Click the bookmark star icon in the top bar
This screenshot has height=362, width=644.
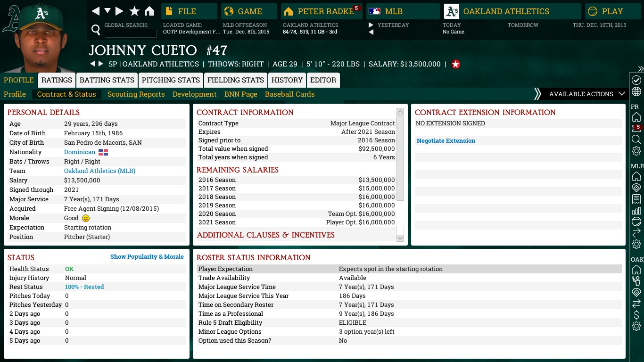(x=134, y=11)
